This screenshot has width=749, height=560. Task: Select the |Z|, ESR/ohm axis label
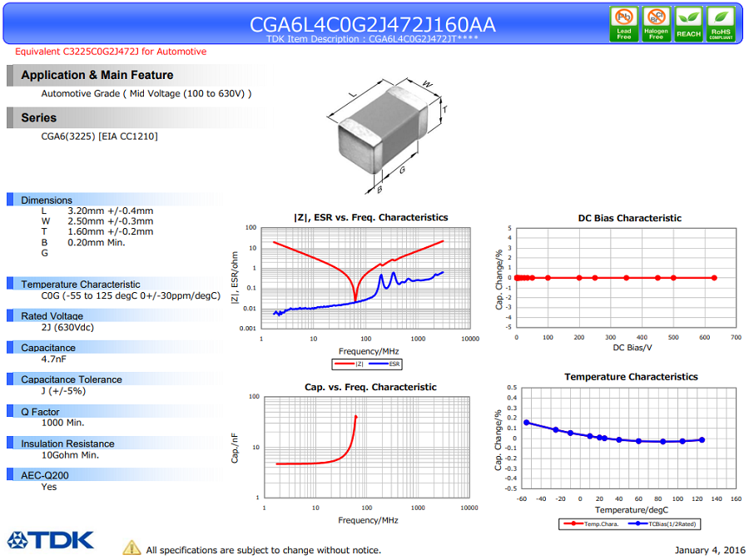click(x=235, y=277)
